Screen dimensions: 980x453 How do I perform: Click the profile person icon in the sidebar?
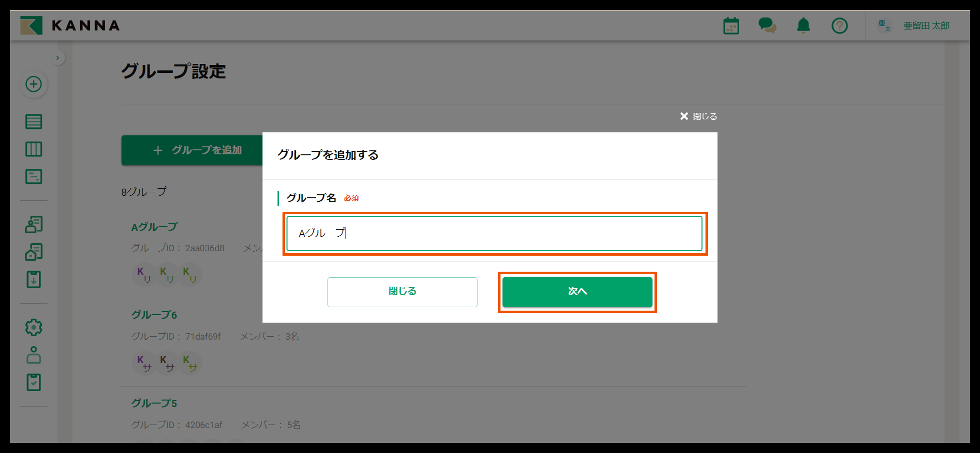click(x=33, y=355)
